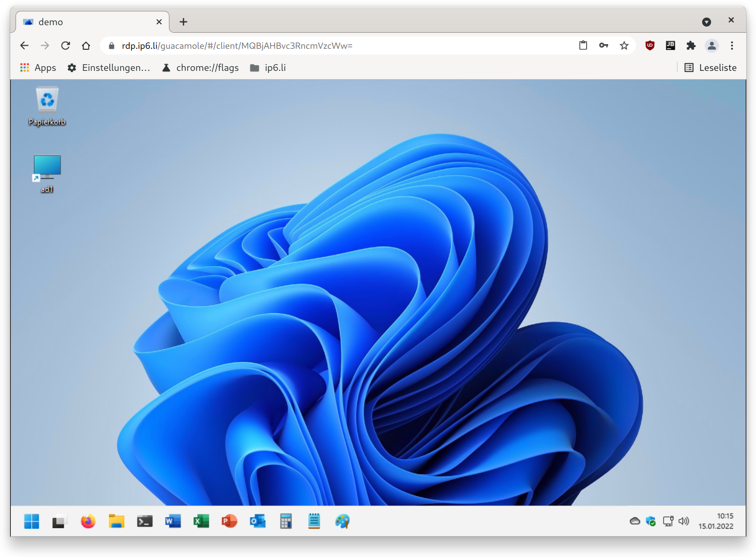This screenshot has height=557, width=756.
Task: Open the ip6.li bookmark folder
Action: point(268,68)
